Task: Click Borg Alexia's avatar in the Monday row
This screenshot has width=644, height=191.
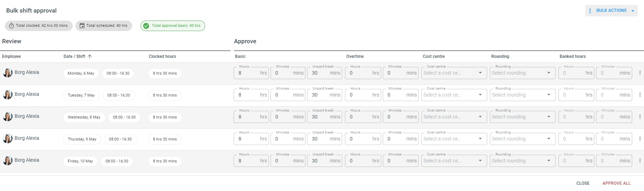Action: [x=8, y=72]
